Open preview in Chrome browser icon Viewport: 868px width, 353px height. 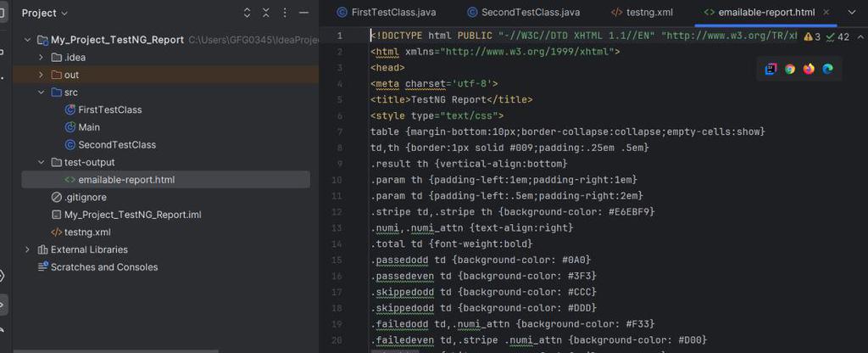[790, 70]
